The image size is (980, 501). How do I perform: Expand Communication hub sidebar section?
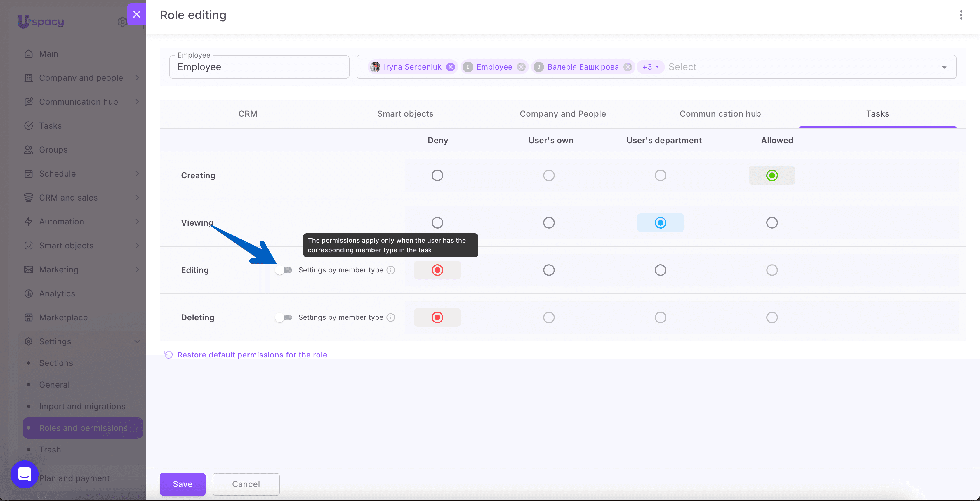pos(137,102)
